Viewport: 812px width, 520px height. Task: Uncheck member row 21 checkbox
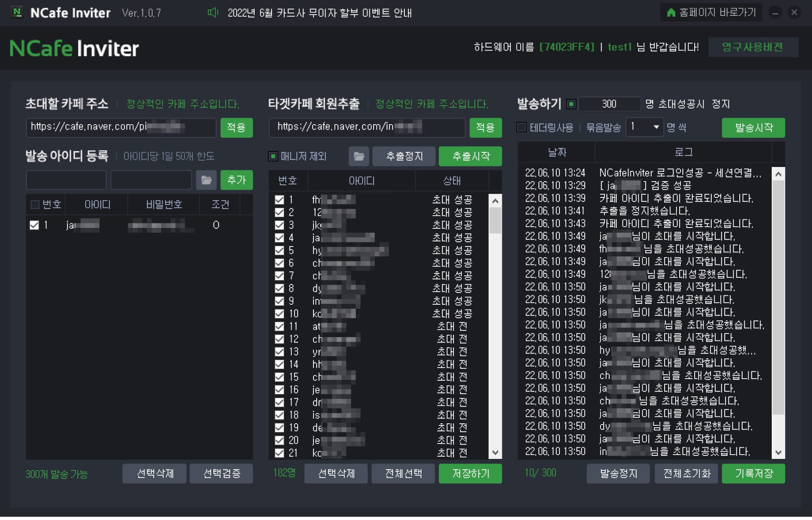(x=279, y=453)
